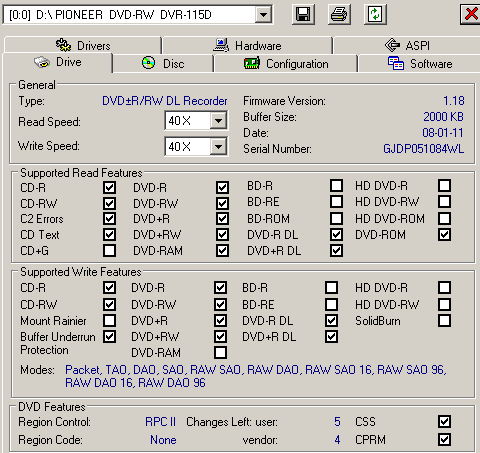
Task: Click the green refresh icon
Action: click(375, 14)
